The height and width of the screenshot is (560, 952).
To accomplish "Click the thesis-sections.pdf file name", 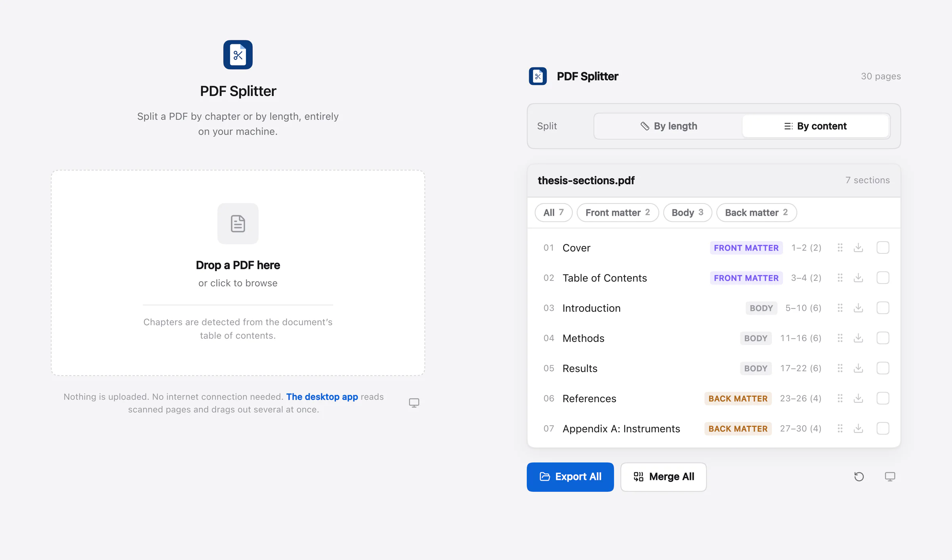I will pos(586,180).
